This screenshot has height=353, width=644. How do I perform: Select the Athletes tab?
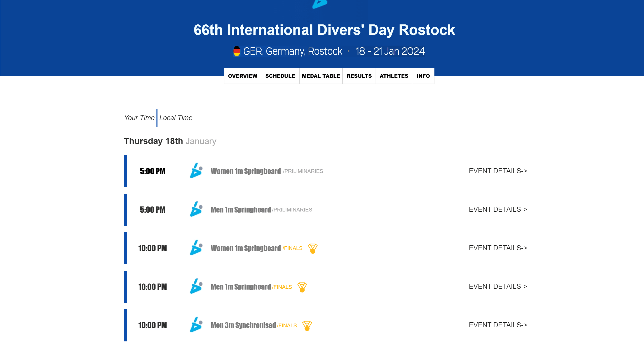[x=394, y=76]
